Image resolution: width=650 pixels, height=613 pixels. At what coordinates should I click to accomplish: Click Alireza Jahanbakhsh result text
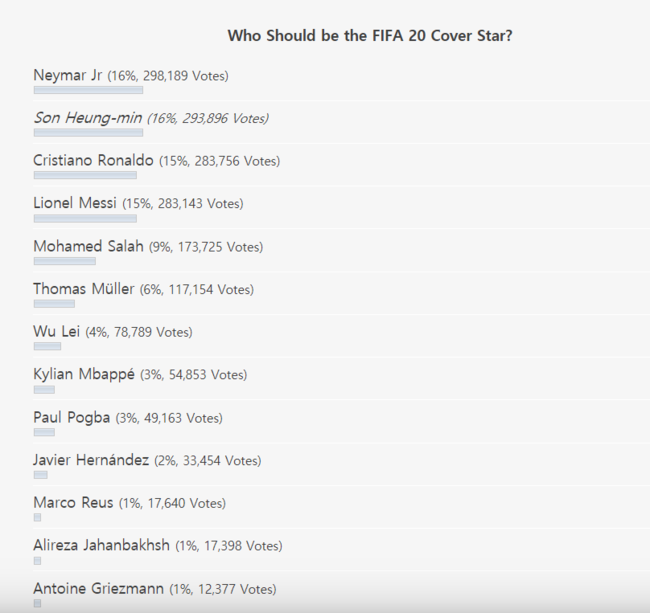(x=158, y=545)
